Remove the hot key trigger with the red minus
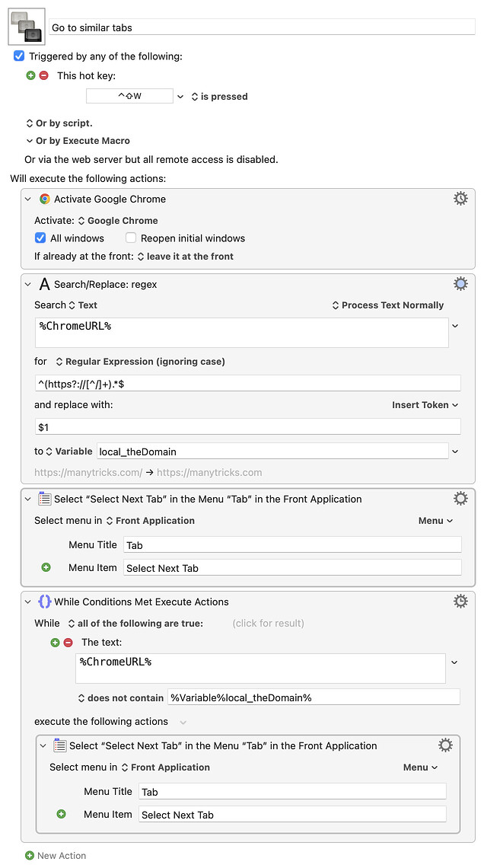Screen dimensions: 484x868 (x=43, y=76)
